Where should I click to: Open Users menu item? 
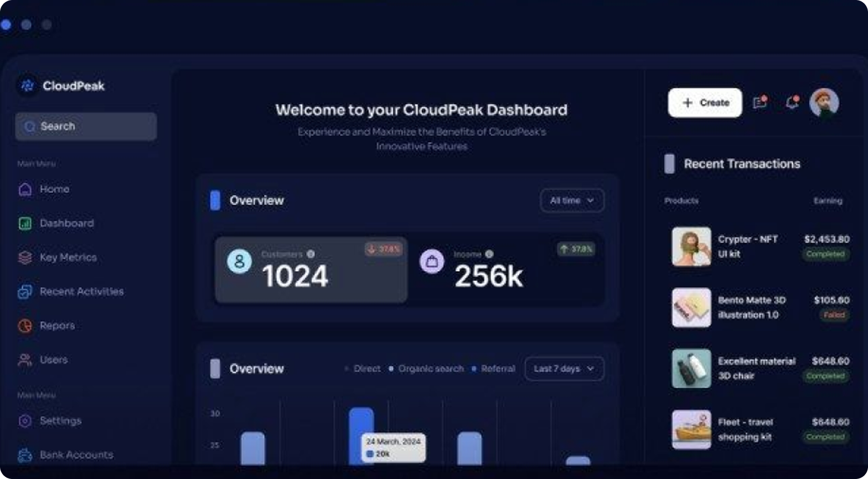pos(54,360)
